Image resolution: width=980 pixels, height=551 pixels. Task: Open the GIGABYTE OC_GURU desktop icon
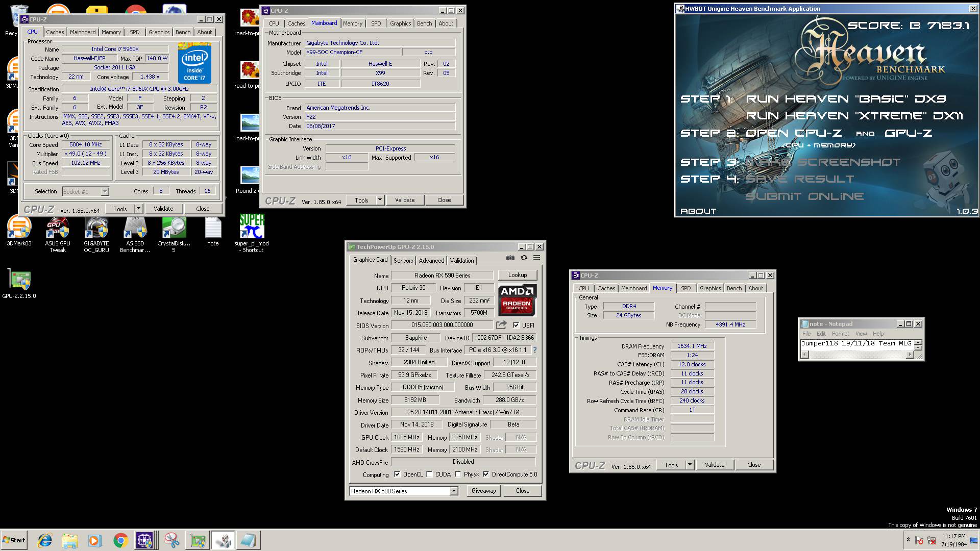tap(96, 235)
